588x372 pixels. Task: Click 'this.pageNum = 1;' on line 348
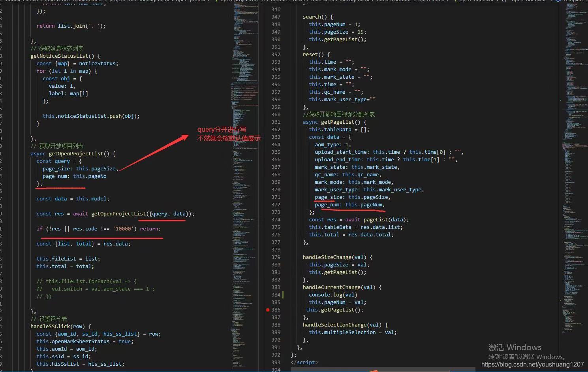pyautogui.click(x=334, y=25)
